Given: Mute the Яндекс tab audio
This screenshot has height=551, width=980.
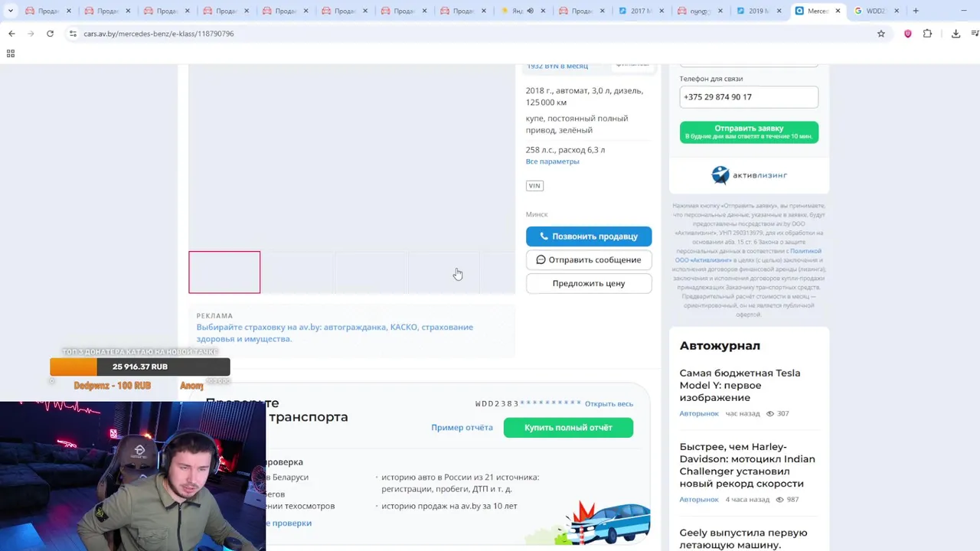Looking at the screenshot, I should [x=530, y=11].
